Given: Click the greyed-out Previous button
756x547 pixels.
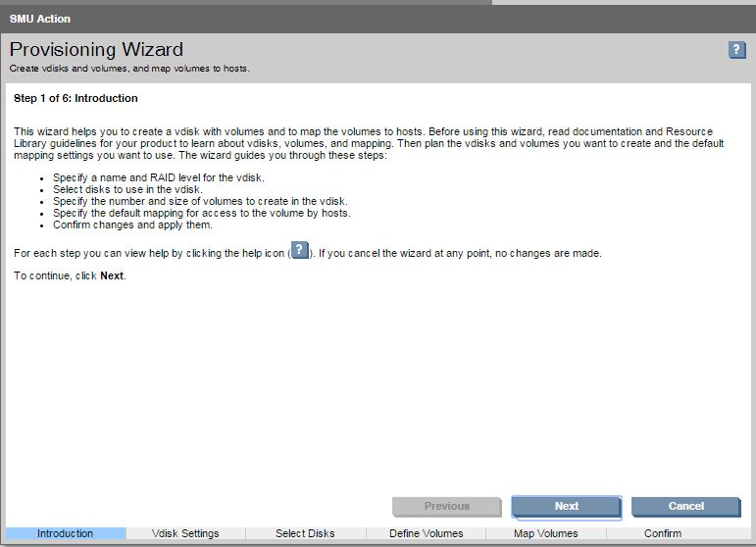Looking at the screenshot, I should pyautogui.click(x=446, y=506).
